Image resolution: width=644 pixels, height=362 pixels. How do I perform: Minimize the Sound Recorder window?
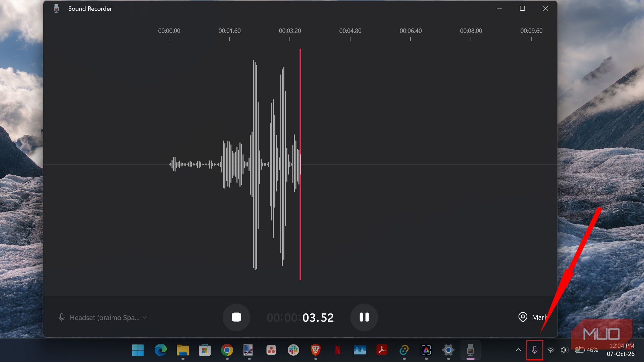[x=499, y=8]
